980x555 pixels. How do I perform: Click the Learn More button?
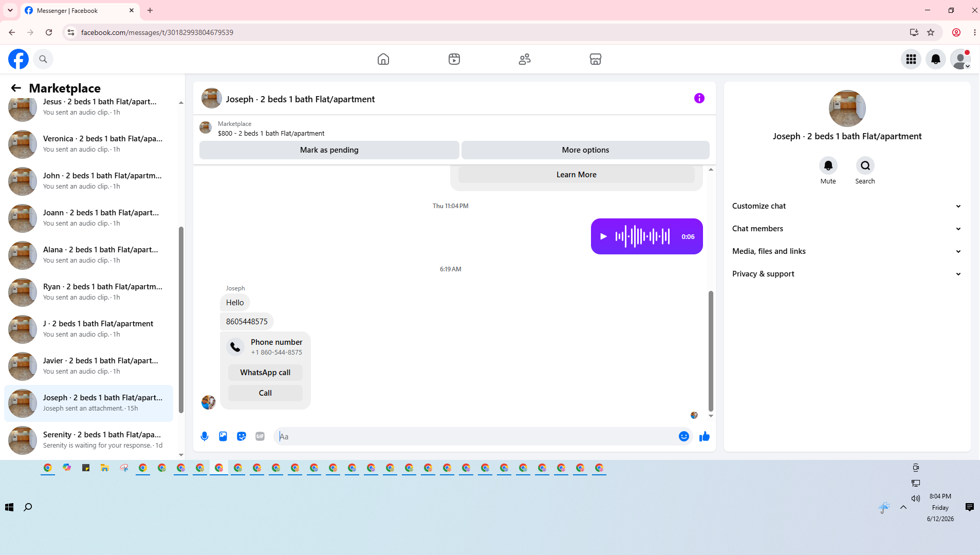tap(577, 175)
